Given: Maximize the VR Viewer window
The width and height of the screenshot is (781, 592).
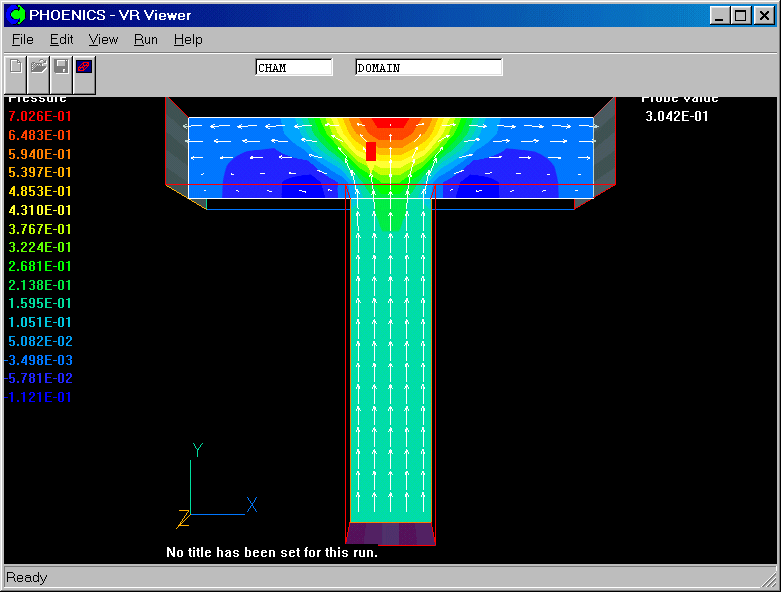Looking at the screenshot, I should (x=740, y=15).
